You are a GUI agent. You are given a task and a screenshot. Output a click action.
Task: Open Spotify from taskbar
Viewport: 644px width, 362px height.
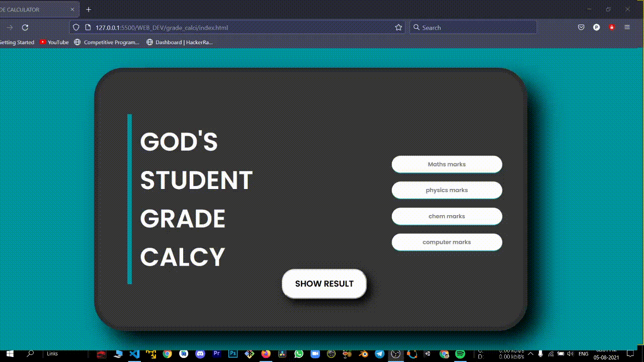(460, 354)
